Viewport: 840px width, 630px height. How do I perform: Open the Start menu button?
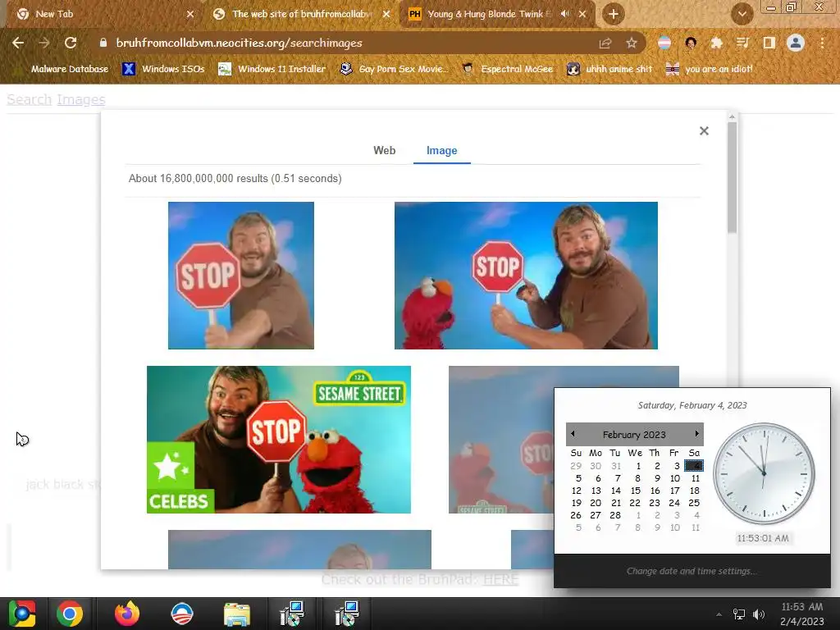coord(22,614)
